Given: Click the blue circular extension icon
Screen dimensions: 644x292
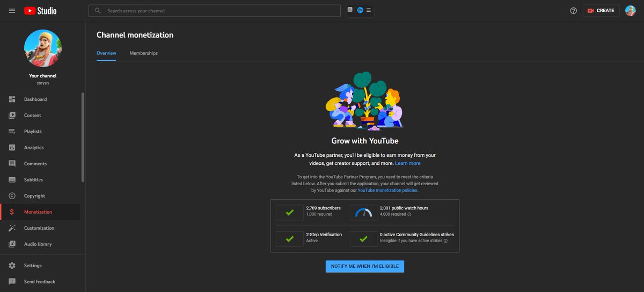Looking at the screenshot, I should 360,10.
